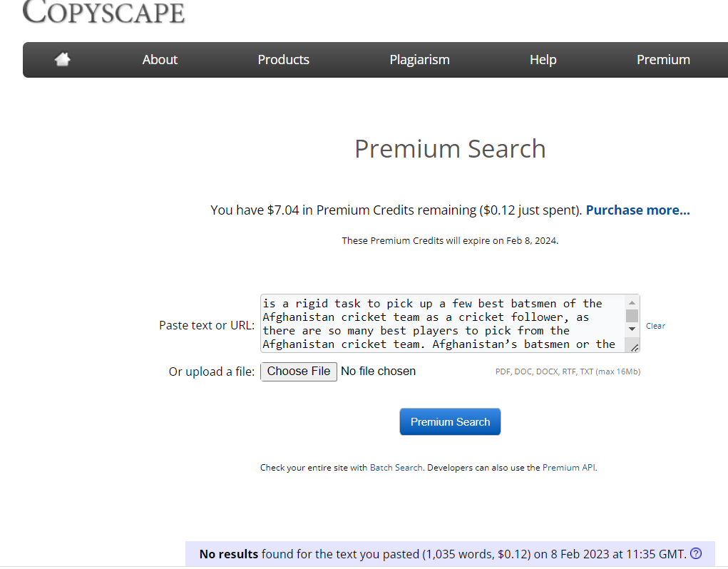Click the 'Or upload a file:' label
The height and width of the screenshot is (569, 728).
click(211, 371)
